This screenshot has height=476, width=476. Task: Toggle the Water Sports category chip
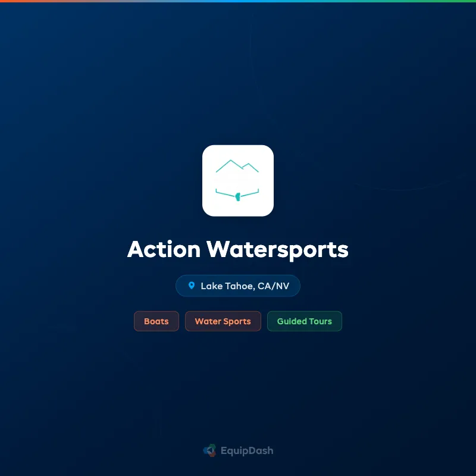223,321
